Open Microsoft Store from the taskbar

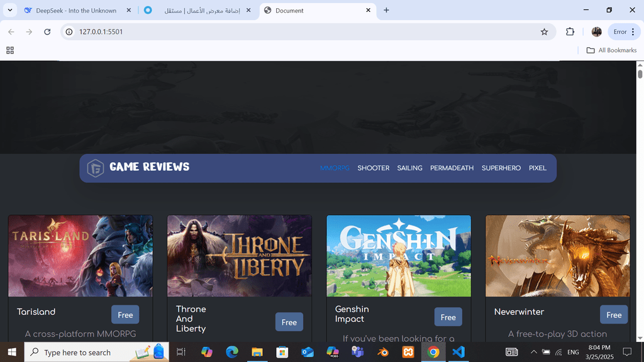[x=282, y=352]
